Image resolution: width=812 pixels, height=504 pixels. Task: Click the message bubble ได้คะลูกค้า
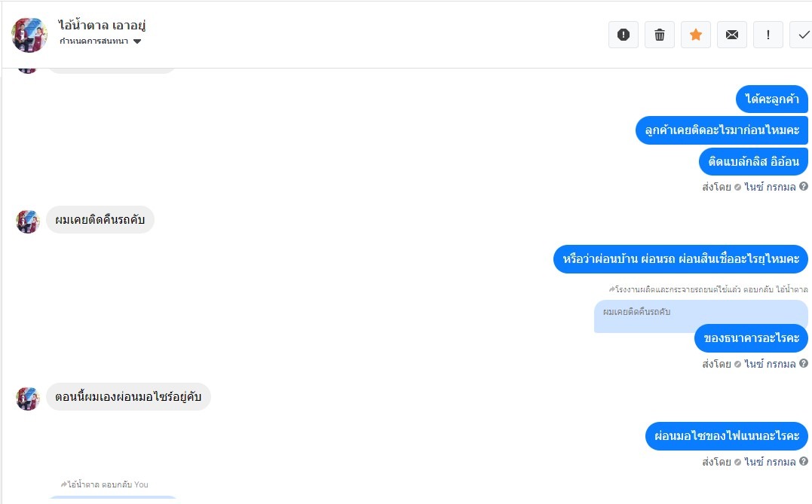tap(771, 99)
